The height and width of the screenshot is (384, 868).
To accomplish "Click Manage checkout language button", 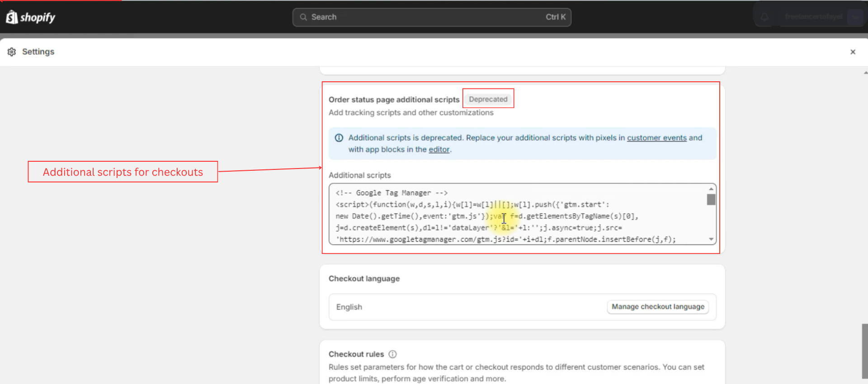I will coord(658,307).
